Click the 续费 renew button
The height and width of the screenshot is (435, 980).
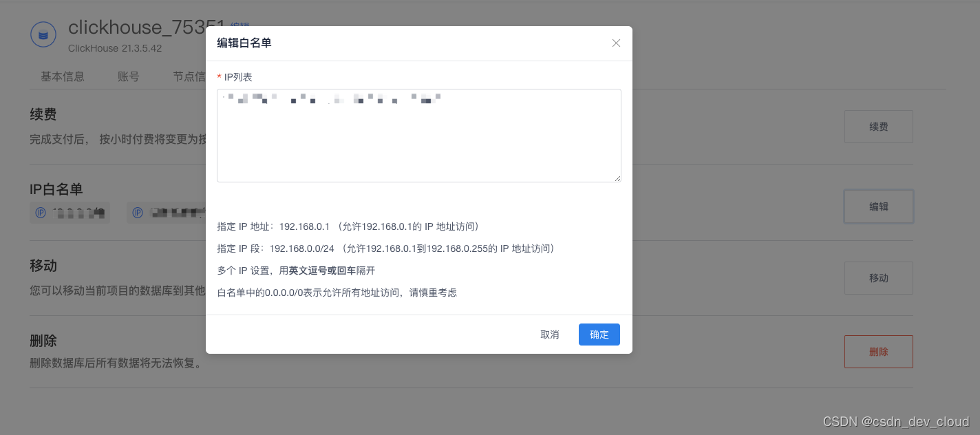[879, 127]
